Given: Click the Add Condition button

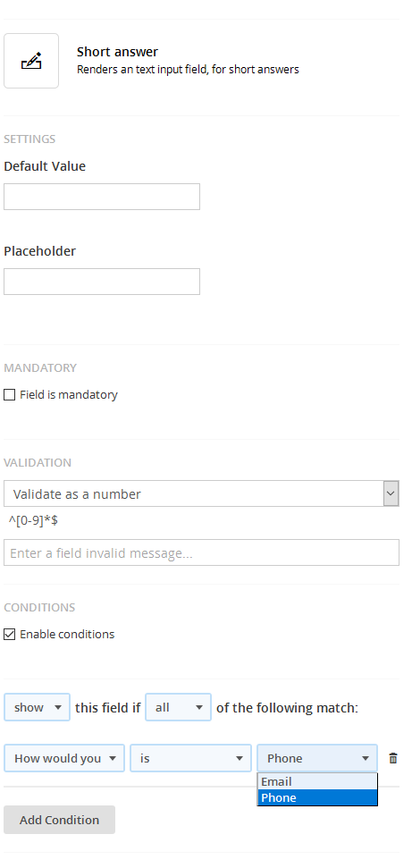Looking at the screenshot, I should 59,820.
